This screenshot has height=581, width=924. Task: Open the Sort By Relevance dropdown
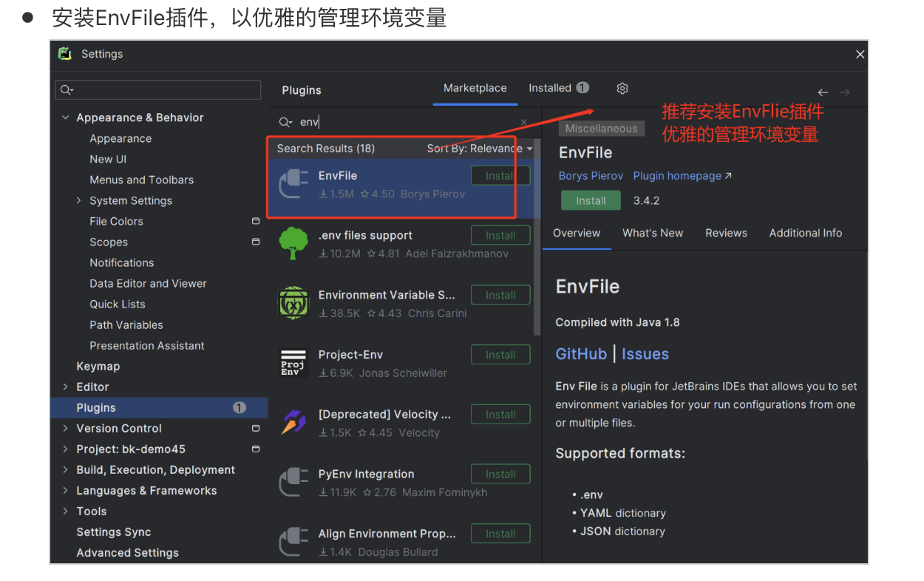coord(479,149)
